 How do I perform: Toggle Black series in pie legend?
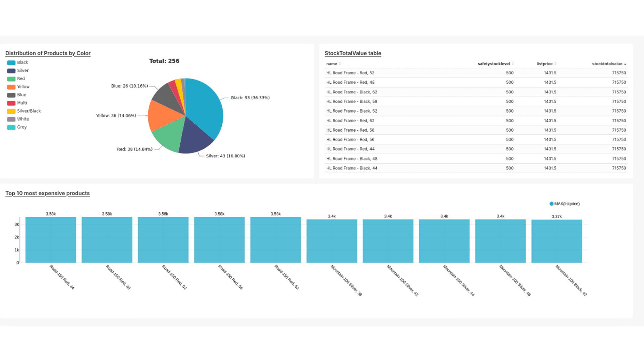click(x=11, y=63)
